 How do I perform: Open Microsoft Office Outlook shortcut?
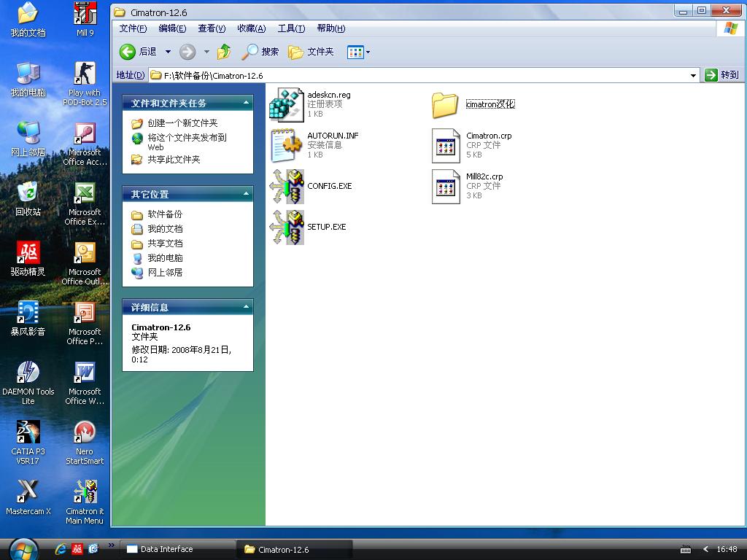point(85,263)
